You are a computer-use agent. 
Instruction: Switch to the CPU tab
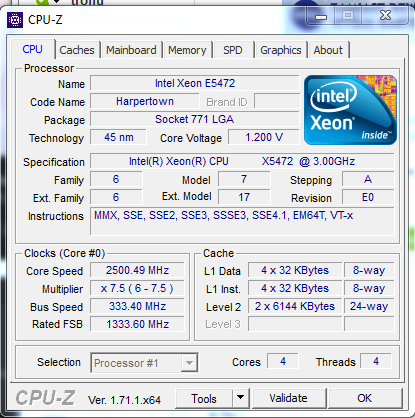point(33,49)
